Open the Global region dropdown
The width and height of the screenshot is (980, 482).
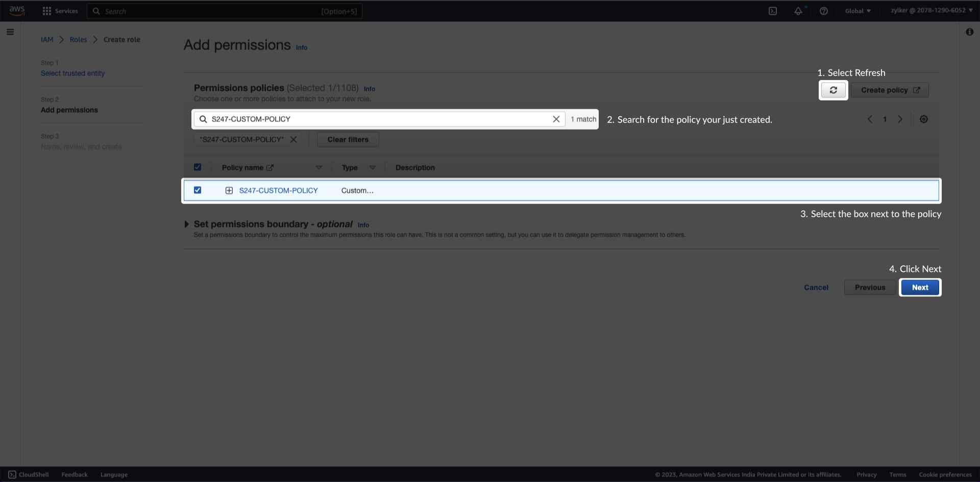[858, 11]
